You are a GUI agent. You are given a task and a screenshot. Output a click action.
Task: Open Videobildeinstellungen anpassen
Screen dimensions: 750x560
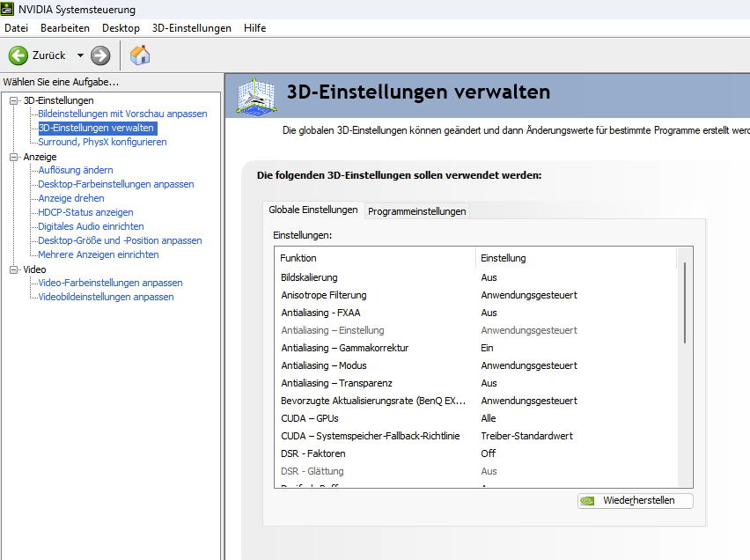(106, 297)
